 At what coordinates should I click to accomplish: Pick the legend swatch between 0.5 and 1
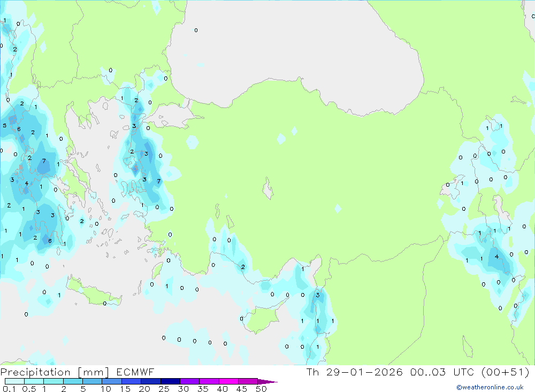coord(34,381)
